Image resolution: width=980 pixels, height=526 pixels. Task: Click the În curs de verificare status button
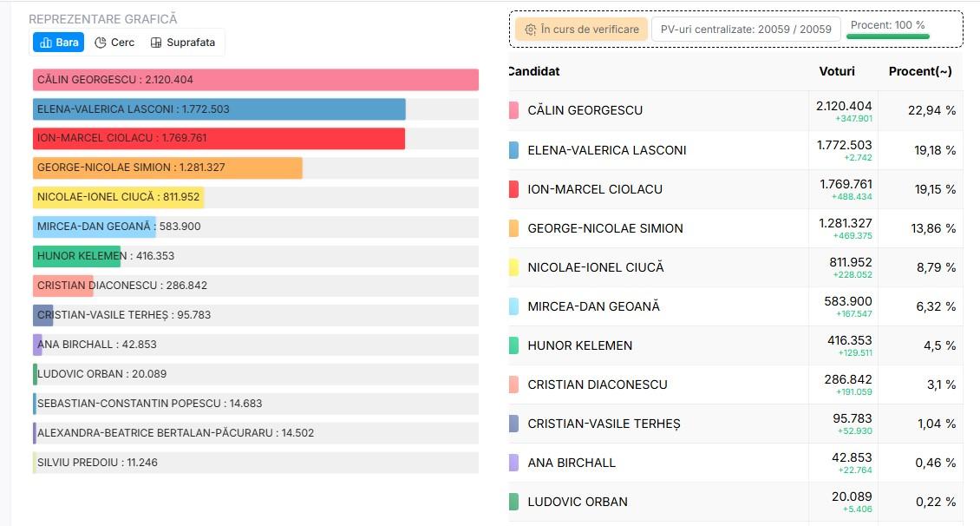(x=581, y=30)
